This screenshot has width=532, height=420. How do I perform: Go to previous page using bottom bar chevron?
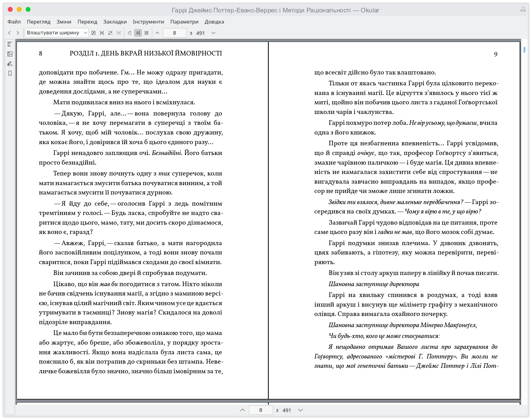click(243, 410)
